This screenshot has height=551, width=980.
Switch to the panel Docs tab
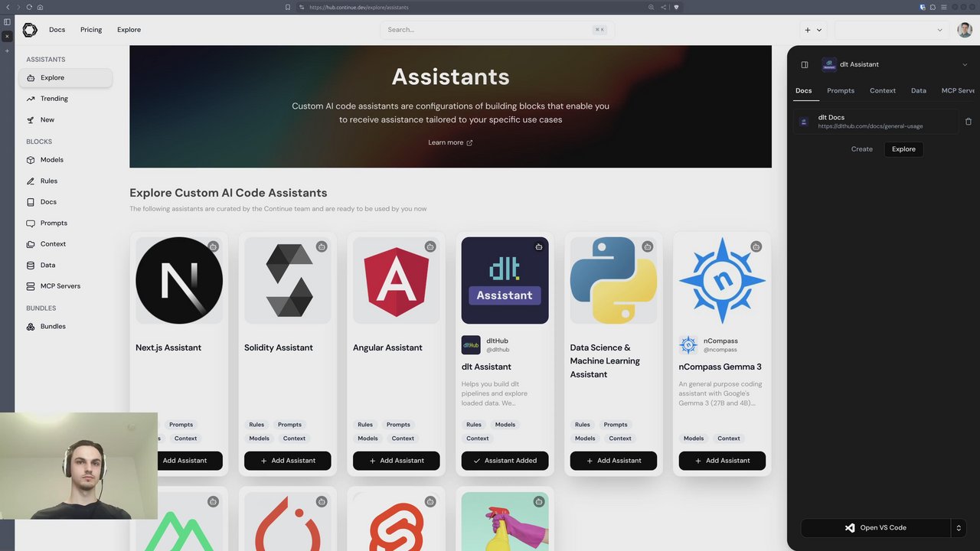[803, 90]
